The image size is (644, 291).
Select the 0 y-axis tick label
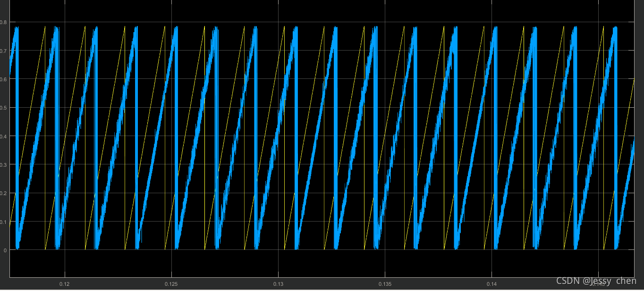(5, 250)
